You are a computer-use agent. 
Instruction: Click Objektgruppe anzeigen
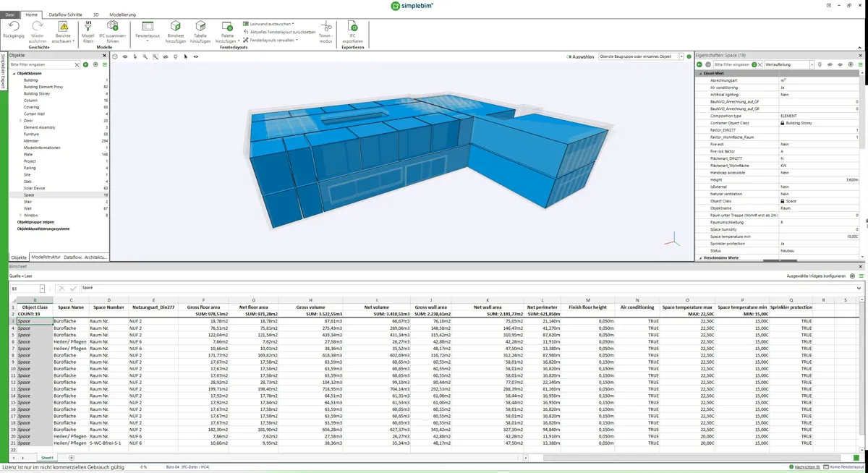point(35,222)
